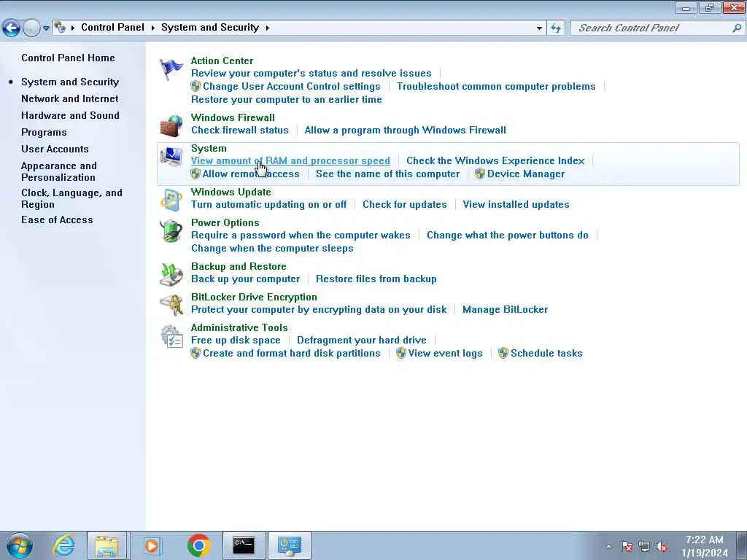Click Change what the power buttons do

point(508,235)
